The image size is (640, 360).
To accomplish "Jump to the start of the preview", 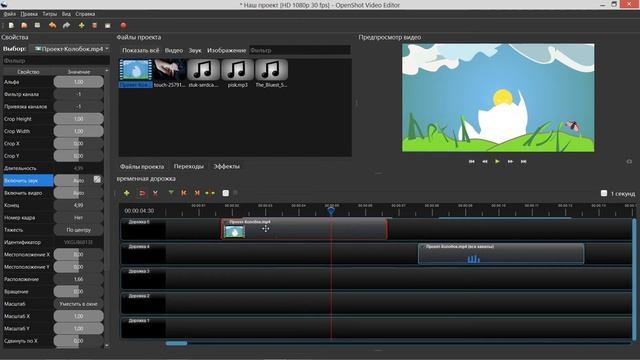I will 471,162.
